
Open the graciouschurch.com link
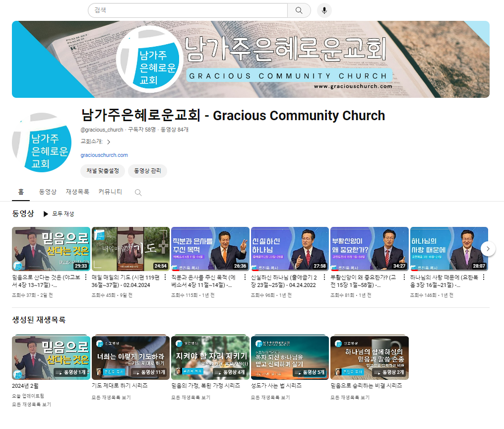point(104,155)
